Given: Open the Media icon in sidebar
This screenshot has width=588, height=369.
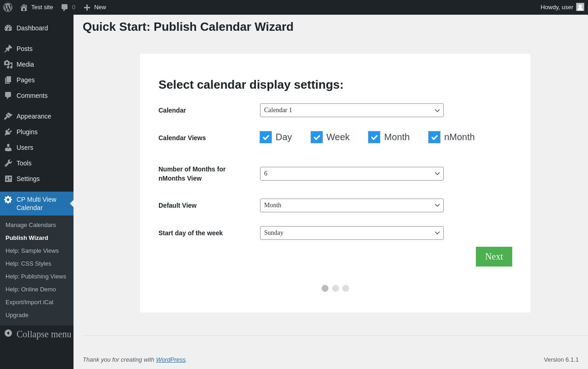Looking at the screenshot, I should (8, 64).
